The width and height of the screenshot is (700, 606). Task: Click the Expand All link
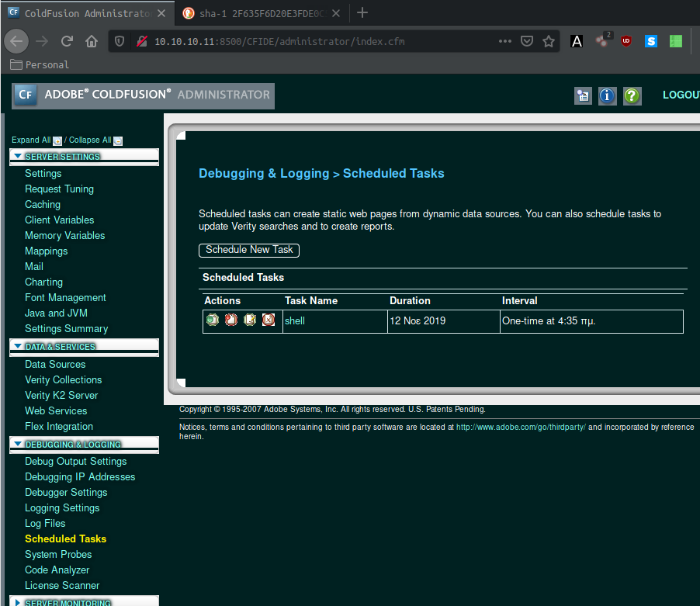[31, 140]
